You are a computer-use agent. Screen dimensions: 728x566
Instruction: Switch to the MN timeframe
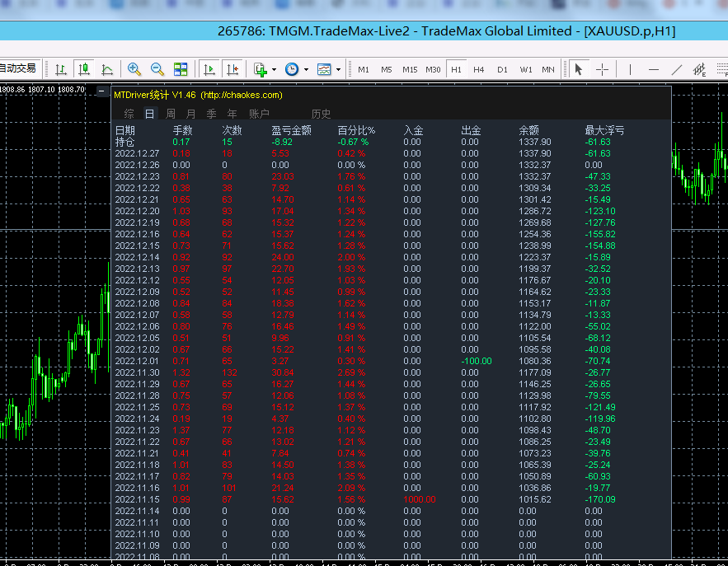[548, 69]
